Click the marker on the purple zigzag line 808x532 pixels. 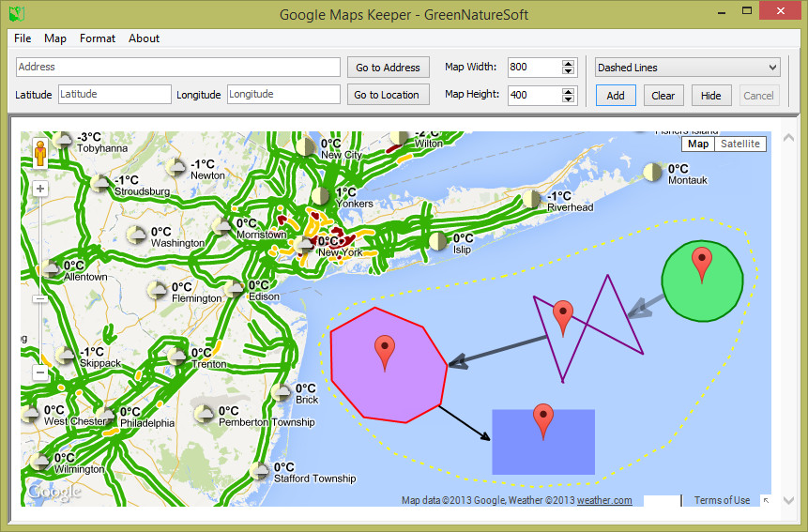click(x=563, y=319)
